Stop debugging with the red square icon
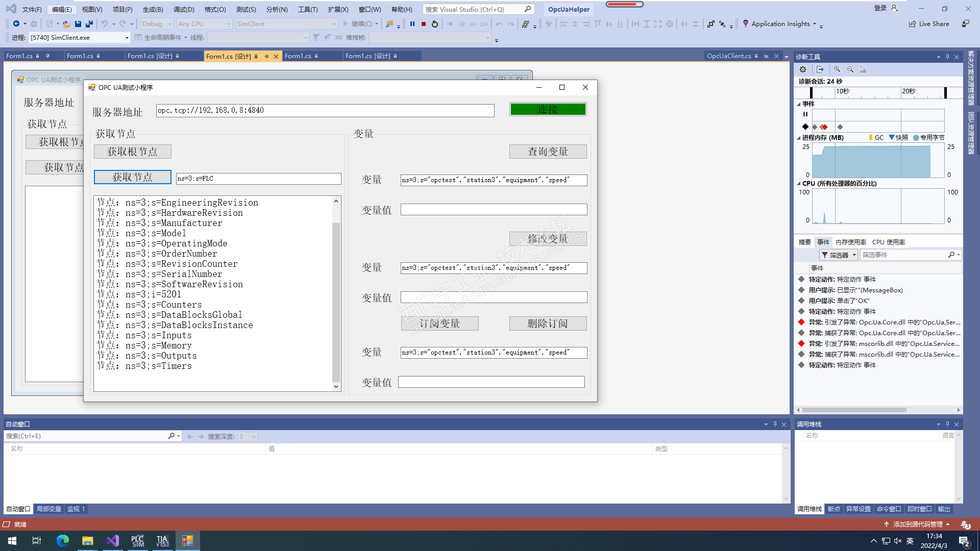The width and height of the screenshot is (980, 551). click(424, 24)
